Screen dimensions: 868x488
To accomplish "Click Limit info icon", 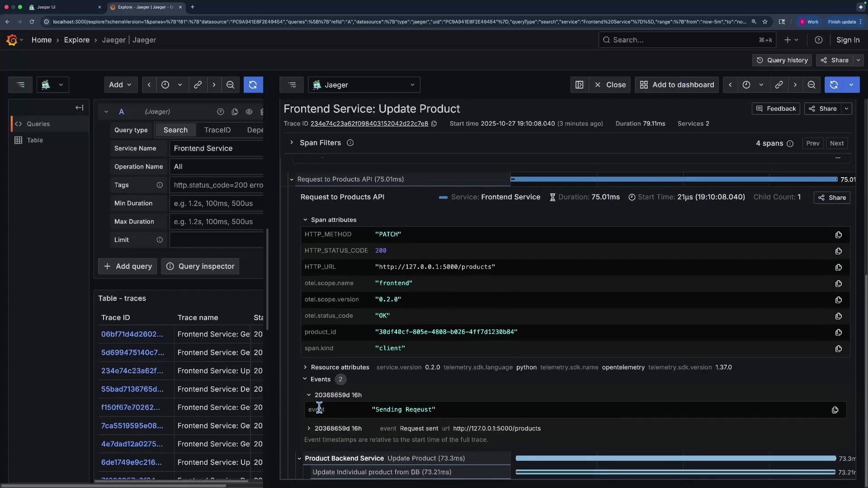I will click(160, 240).
